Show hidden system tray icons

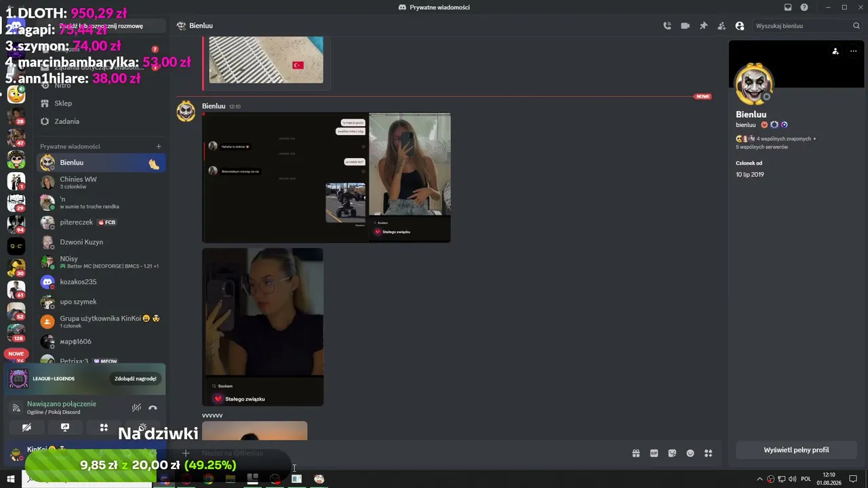(x=759, y=479)
